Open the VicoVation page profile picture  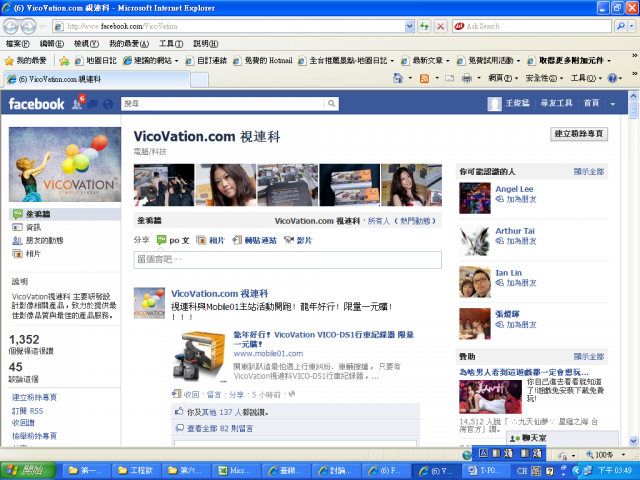pos(65,164)
